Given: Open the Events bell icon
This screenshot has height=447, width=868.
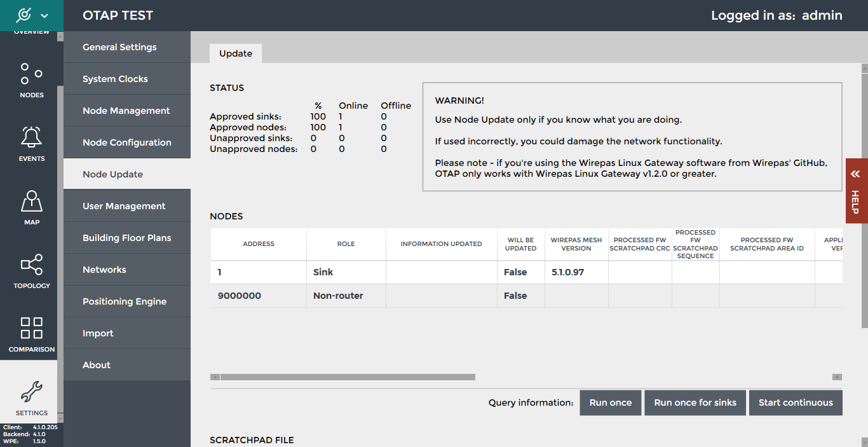Looking at the screenshot, I should 31,137.
